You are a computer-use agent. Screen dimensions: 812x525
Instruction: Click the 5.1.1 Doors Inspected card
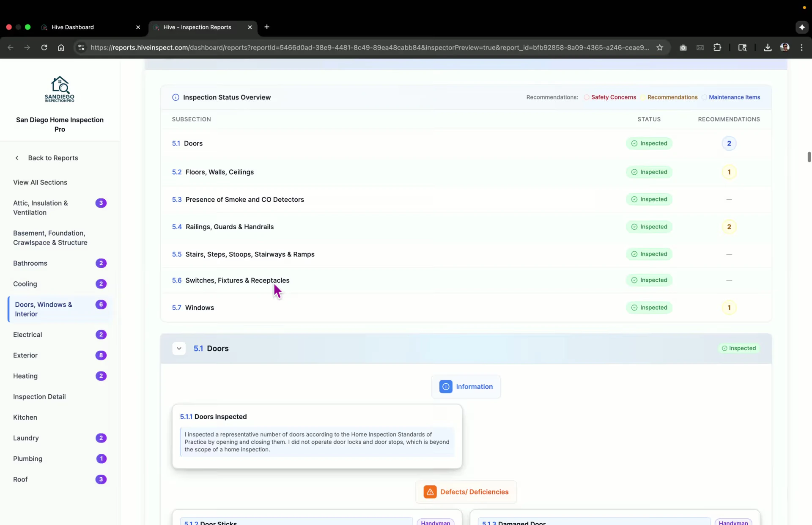point(317,436)
